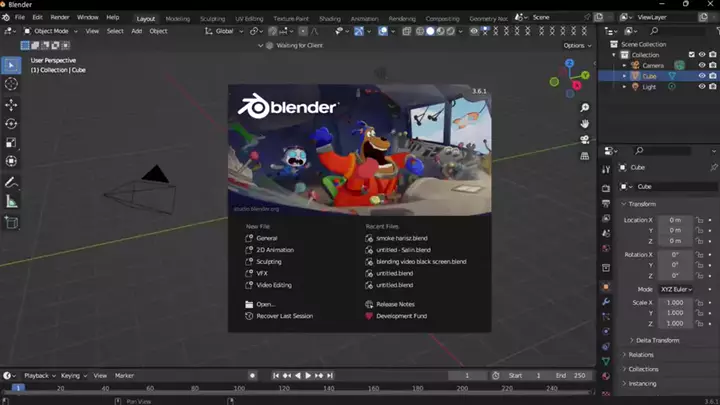Switch to the Sculpting workspace tab
This screenshot has height=405, width=720.
point(212,18)
